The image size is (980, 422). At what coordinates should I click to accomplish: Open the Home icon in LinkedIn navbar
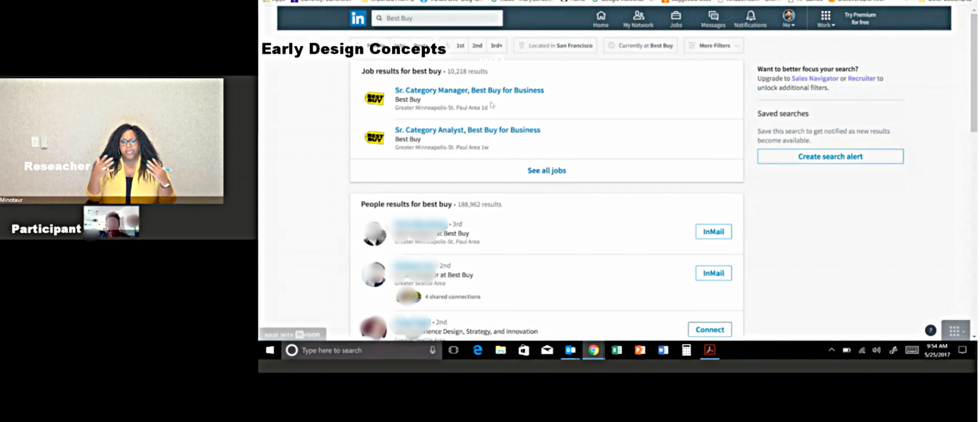click(x=601, y=19)
